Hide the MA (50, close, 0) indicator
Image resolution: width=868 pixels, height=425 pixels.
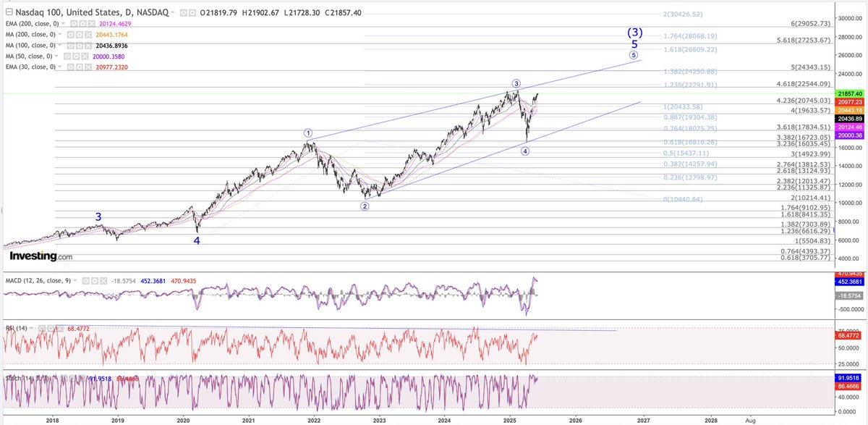point(67,56)
